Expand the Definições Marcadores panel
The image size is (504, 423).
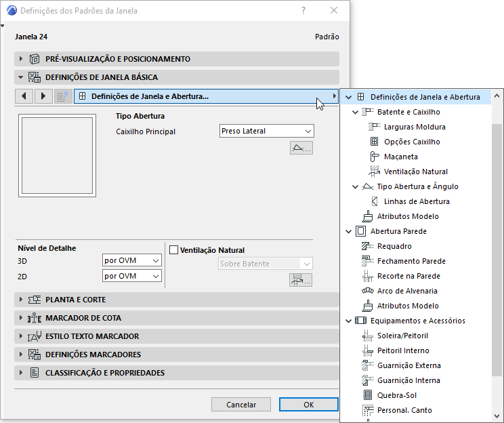click(21, 355)
